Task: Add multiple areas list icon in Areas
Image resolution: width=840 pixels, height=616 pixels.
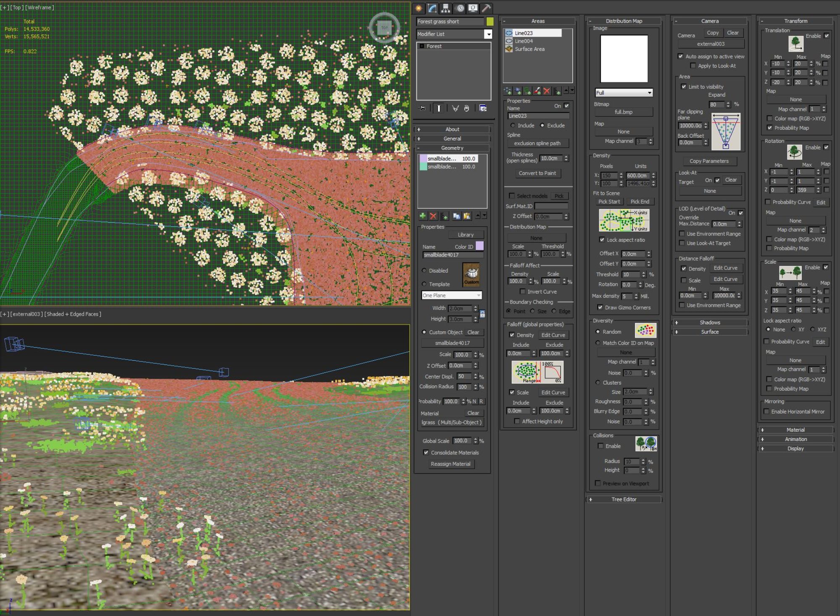Action: coord(556,91)
